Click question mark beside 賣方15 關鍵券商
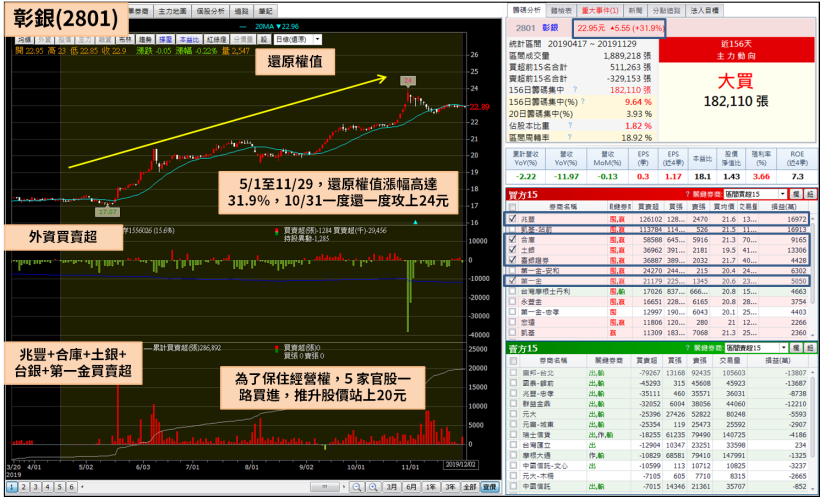The height and width of the screenshot is (497, 820). click(x=688, y=348)
